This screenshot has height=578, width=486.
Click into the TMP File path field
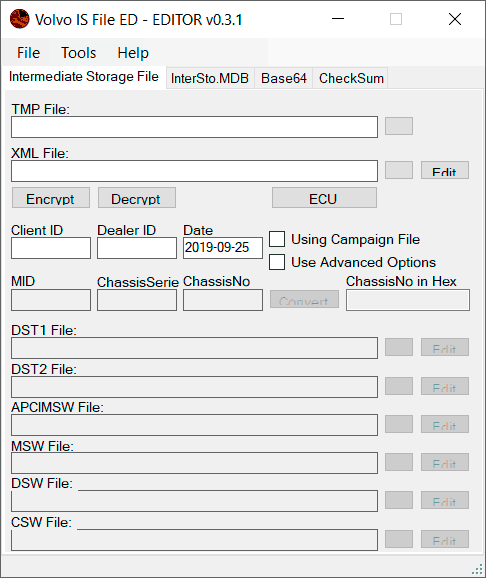tap(194, 127)
